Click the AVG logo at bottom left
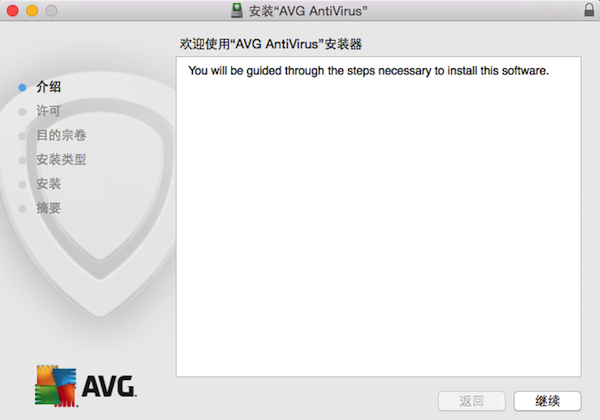 click(86, 386)
